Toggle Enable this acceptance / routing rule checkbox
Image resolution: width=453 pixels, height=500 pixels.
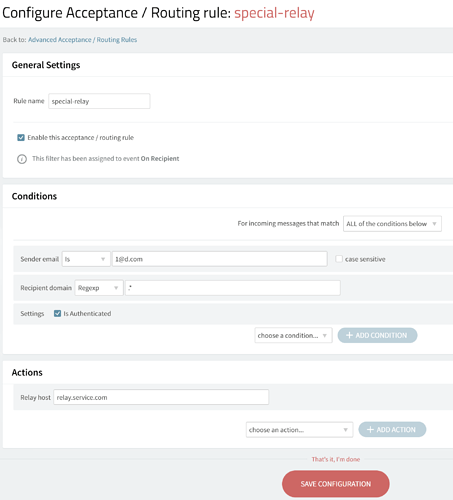tap(21, 138)
